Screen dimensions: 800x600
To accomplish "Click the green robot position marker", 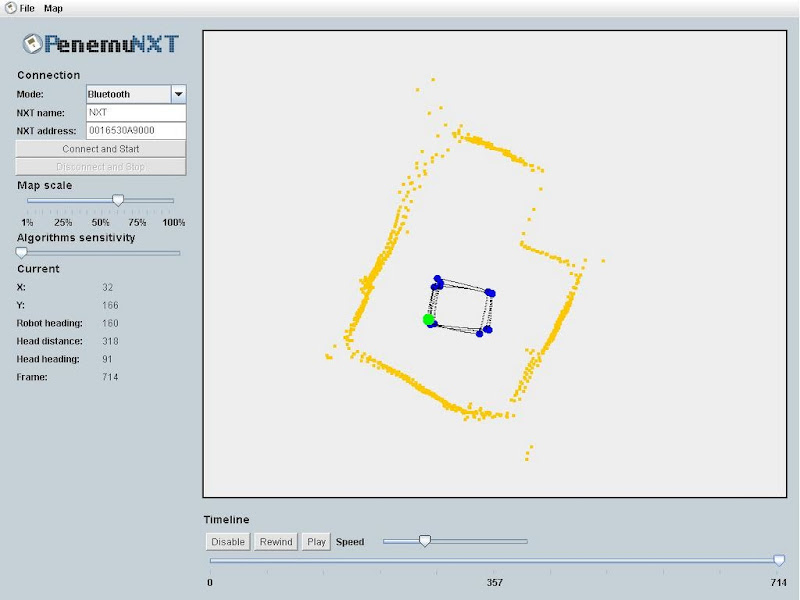I will [428, 319].
